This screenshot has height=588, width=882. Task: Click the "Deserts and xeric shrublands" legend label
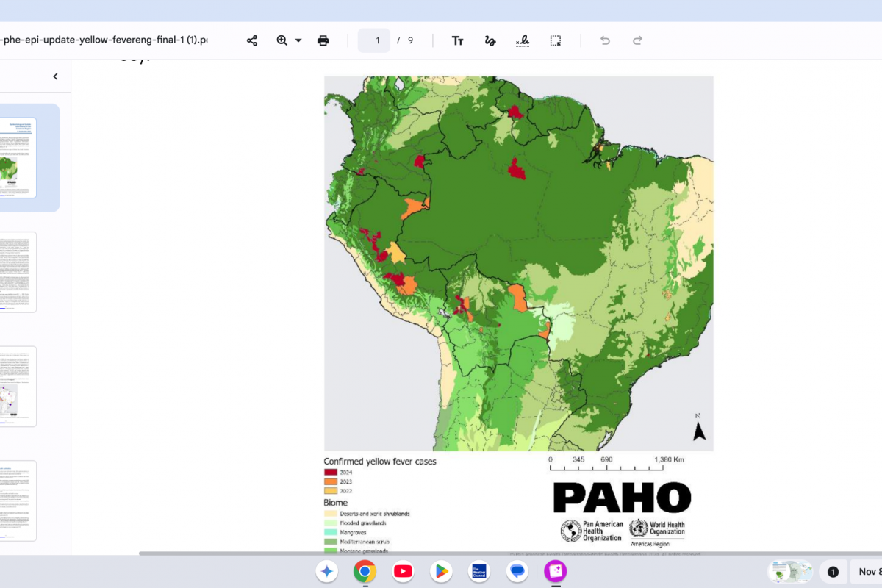click(375, 513)
